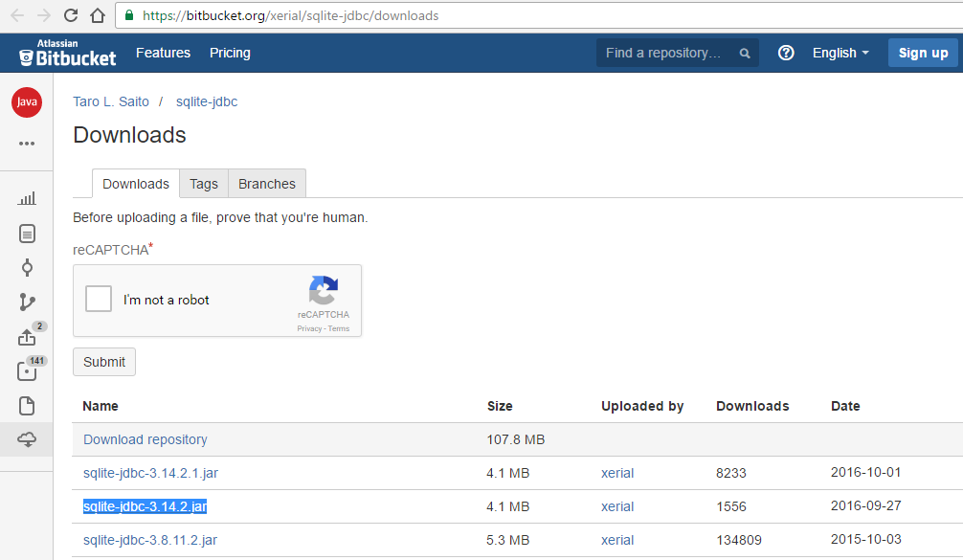This screenshot has height=560, width=963.
Task: Download sqlite-jdbc-3.14.2.1.jar
Action: pyautogui.click(x=150, y=474)
